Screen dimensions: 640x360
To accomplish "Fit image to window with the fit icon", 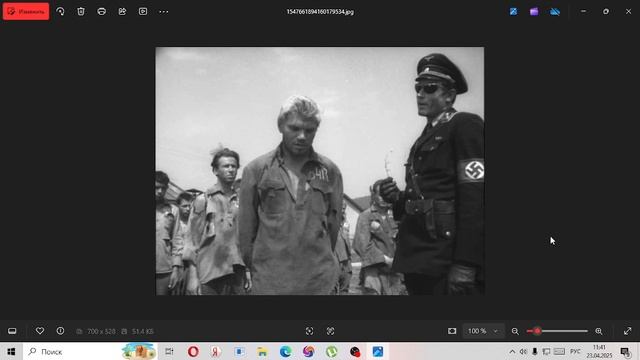I will click(x=452, y=331).
